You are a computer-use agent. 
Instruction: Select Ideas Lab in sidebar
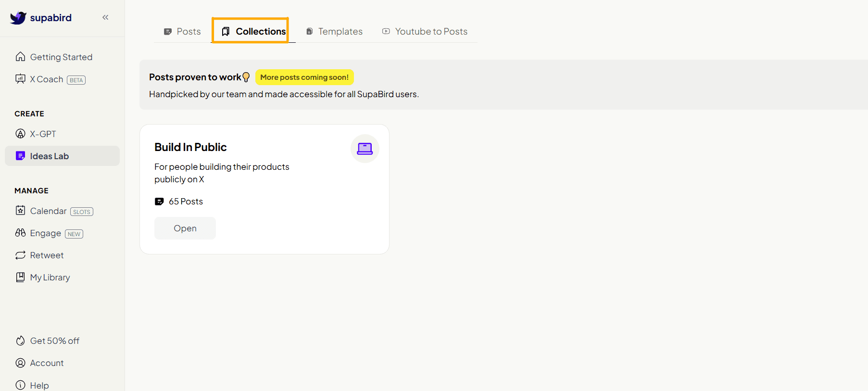62,156
